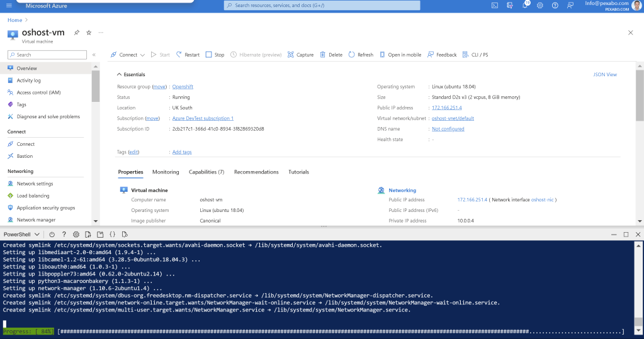The width and height of the screenshot is (644, 339).
Task: Switch to the Monitoring tab
Action: [x=166, y=172]
